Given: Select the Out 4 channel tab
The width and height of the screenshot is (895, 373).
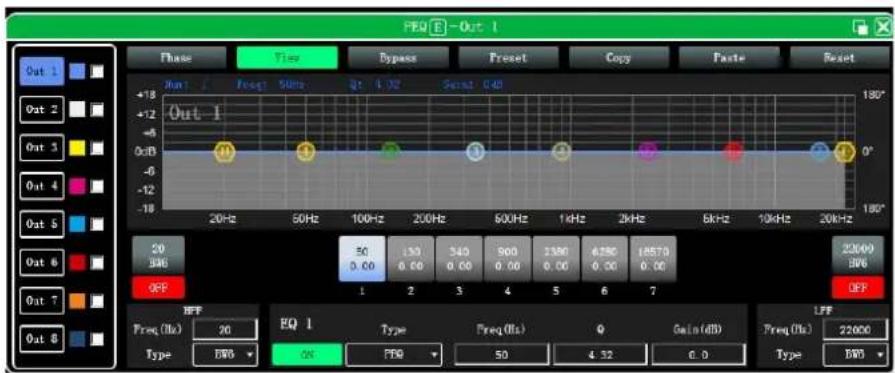Looking at the screenshot, I should 41,186.
